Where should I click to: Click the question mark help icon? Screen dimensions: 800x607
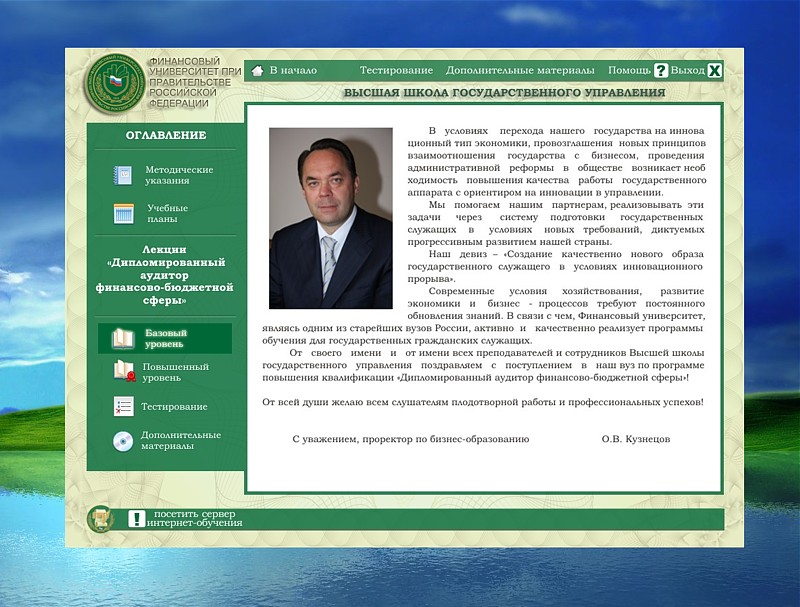pos(661,70)
